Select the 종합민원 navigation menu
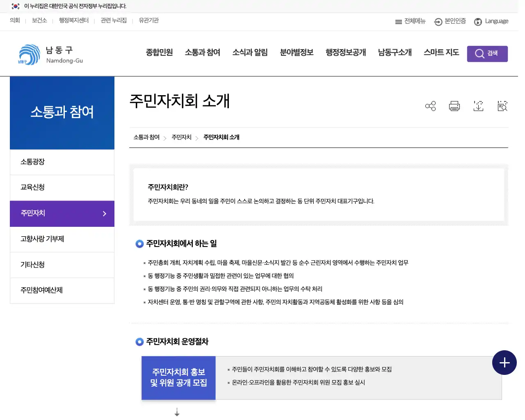525x420 pixels. (159, 52)
